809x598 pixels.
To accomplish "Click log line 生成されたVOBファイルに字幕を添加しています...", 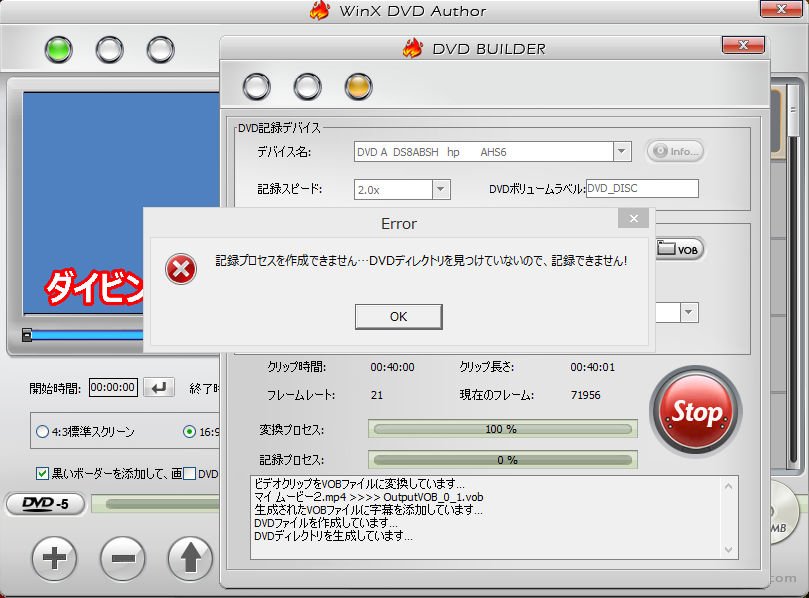I will [x=369, y=510].
